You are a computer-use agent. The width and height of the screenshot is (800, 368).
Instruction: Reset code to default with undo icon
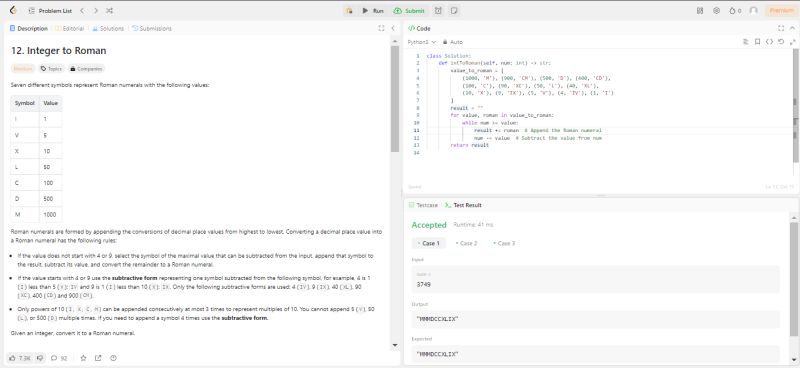[781, 42]
